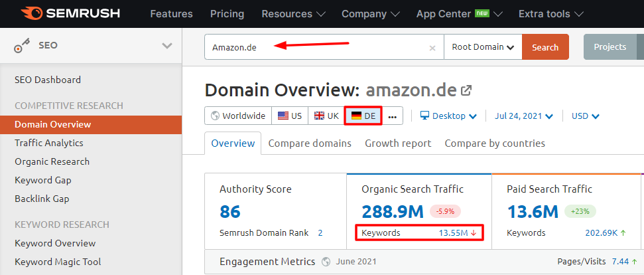Click Authority Score value 86
Viewport: 644px width, 275px height.
tap(230, 212)
